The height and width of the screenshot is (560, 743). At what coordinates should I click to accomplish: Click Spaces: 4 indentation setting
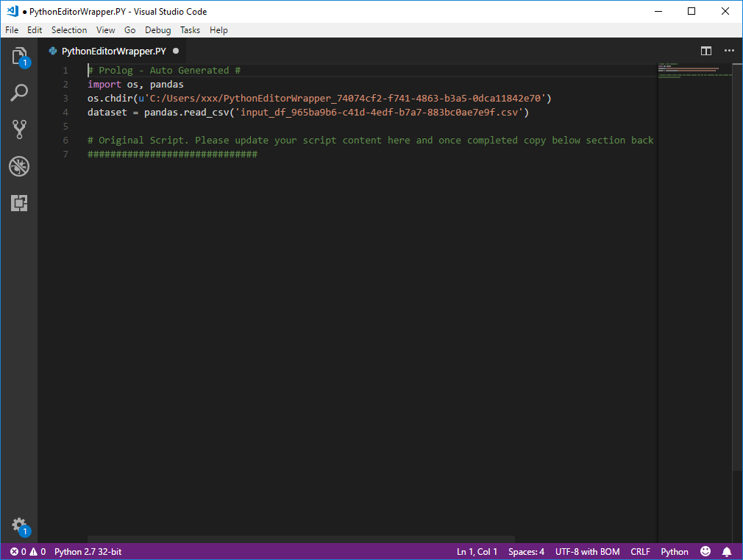click(x=526, y=551)
